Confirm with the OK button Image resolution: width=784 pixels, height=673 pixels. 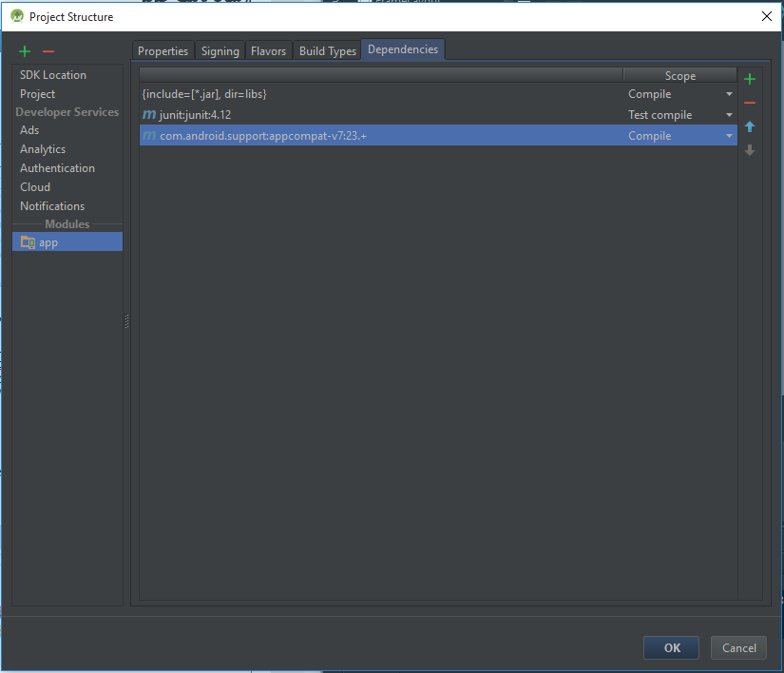672,648
